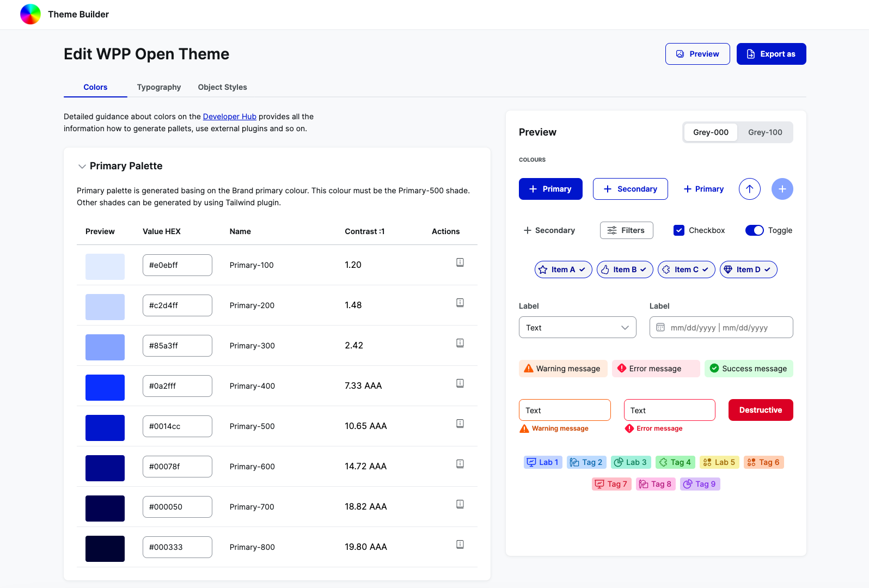Click the action icon for Primary-500 row
The width and height of the screenshot is (869, 588).
(x=460, y=424)
